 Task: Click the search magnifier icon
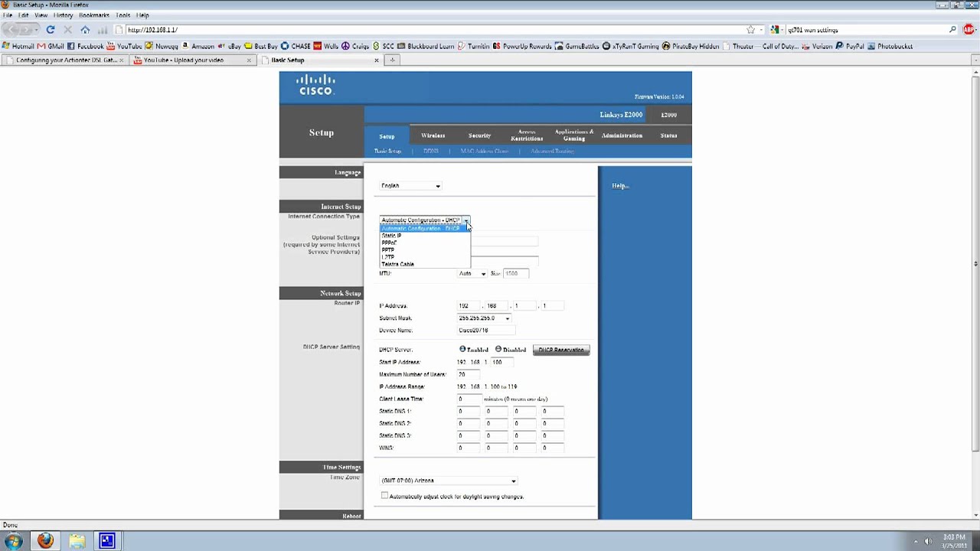point(952,30)
